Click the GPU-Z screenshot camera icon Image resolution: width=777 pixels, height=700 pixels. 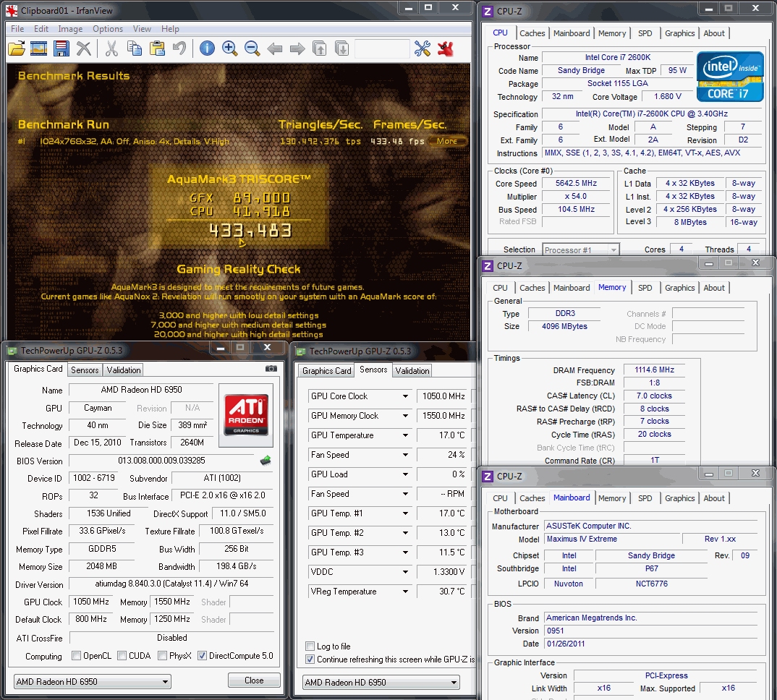click(x=271, y=369)
